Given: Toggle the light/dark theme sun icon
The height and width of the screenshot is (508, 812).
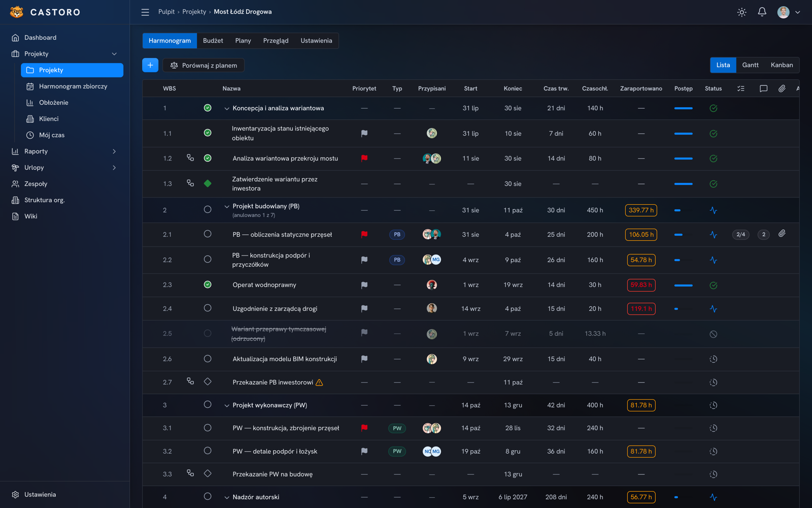Looking at the screenshot, I should click(x=741, y=12).
